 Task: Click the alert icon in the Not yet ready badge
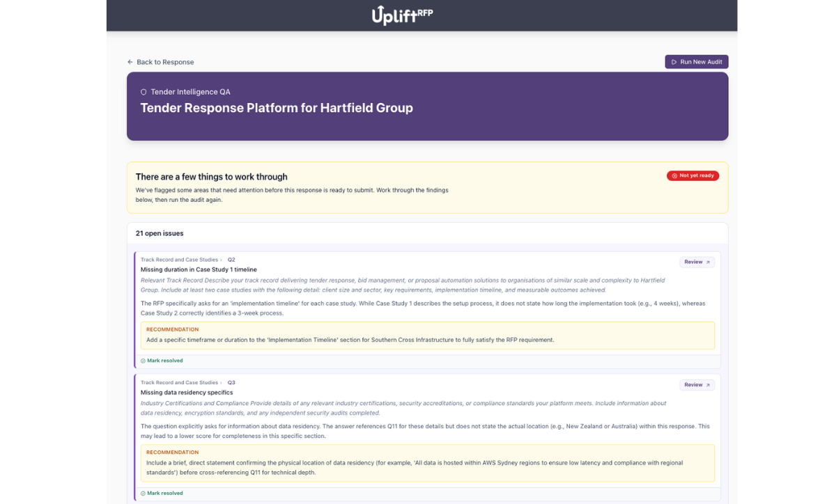click(674, 175)
